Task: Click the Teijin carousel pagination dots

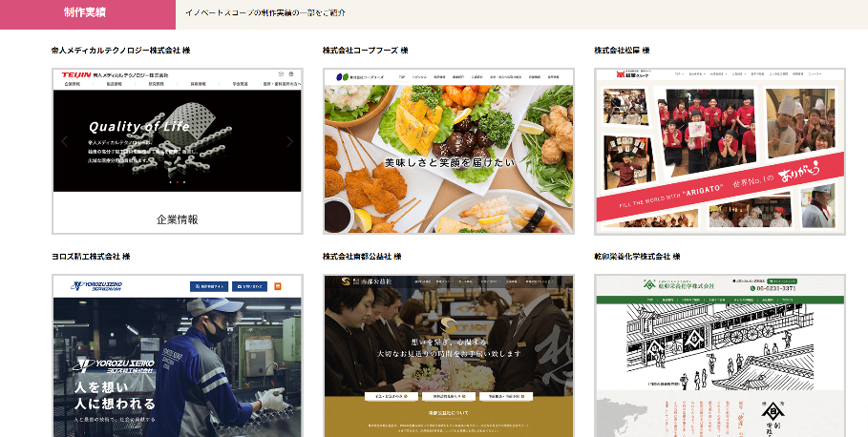Action: 177,181
